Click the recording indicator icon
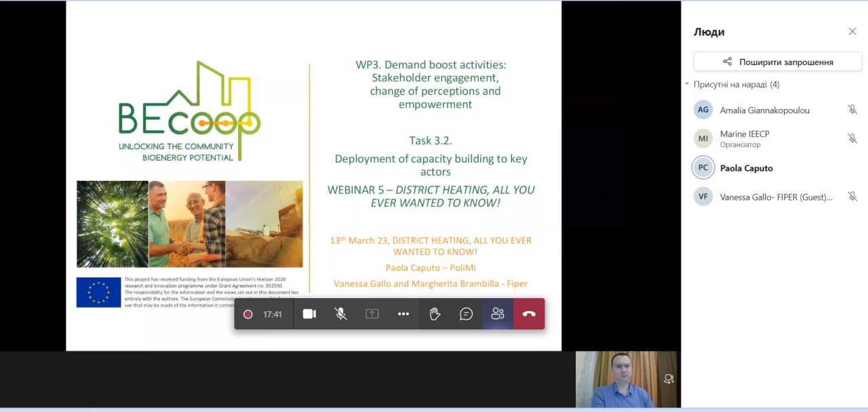The image size is (868, 412). tap(248, 314)
